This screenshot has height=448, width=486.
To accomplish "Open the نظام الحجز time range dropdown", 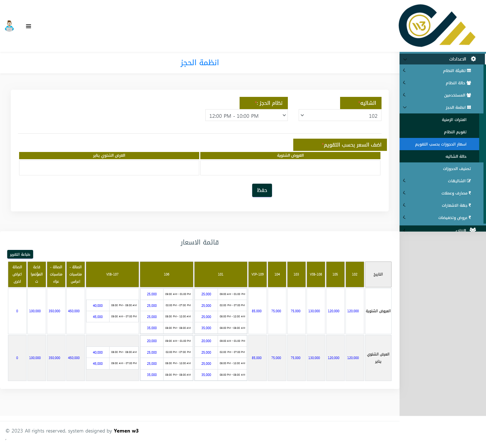I will tap(246, 116).
